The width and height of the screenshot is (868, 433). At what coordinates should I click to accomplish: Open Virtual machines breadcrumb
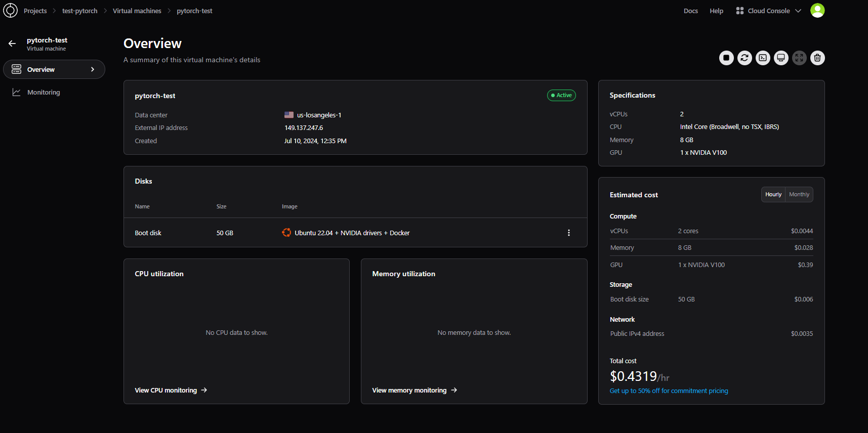click(x=137, y=11)
